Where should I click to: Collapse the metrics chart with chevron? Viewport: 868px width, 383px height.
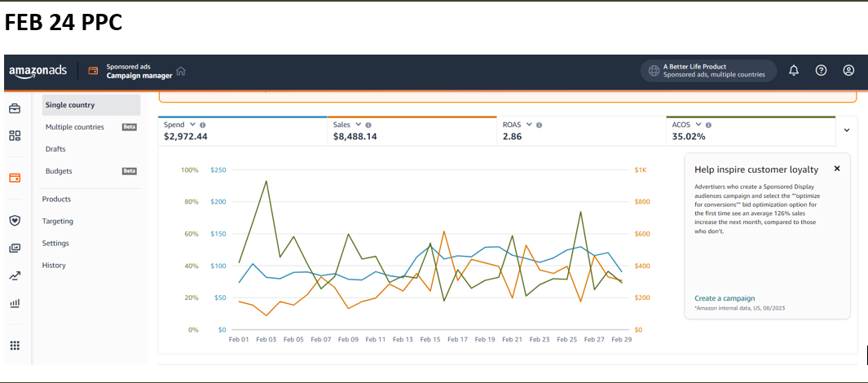click(847, 130)
